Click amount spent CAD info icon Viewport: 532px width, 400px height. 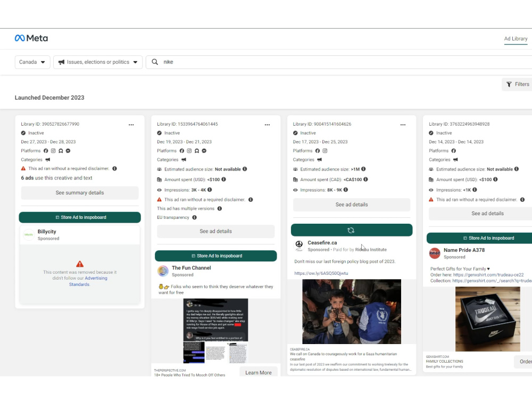366,179
